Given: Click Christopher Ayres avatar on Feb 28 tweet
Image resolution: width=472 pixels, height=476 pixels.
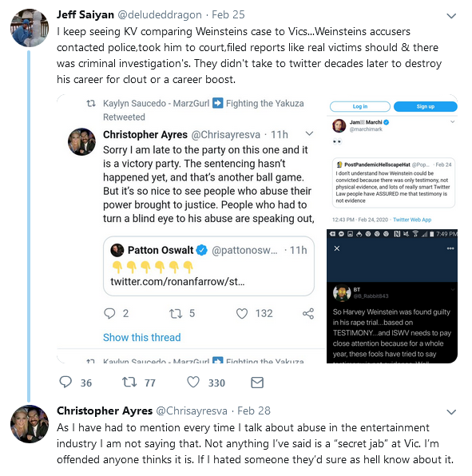Looking at the screenshot, I should click(x=30, y=424).
